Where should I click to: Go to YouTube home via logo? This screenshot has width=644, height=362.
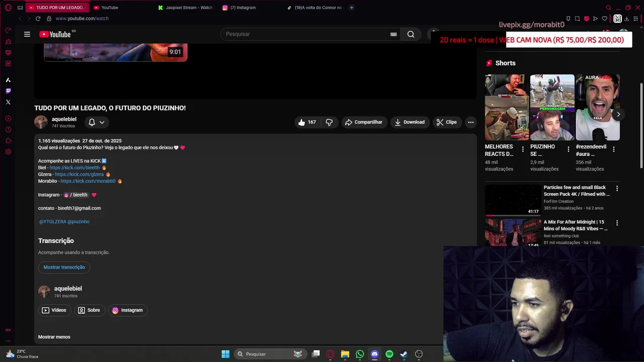tap(55, 34)
